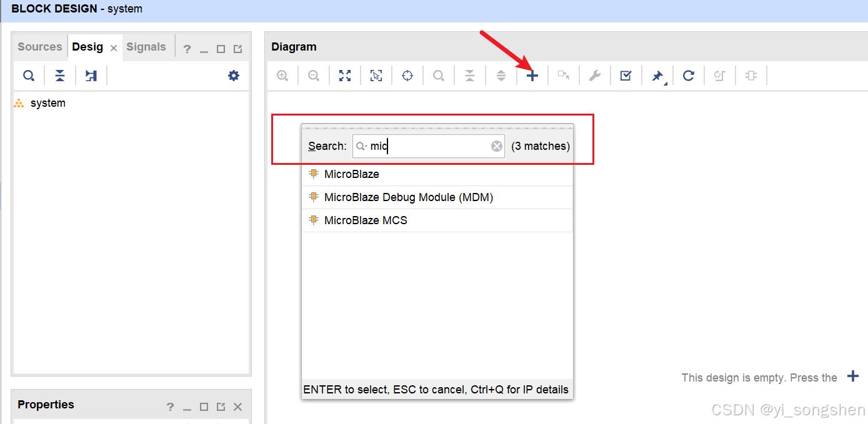
Task: Click Collapse All icon in Design panel toolbar
Action: click(x=60, y=76)
